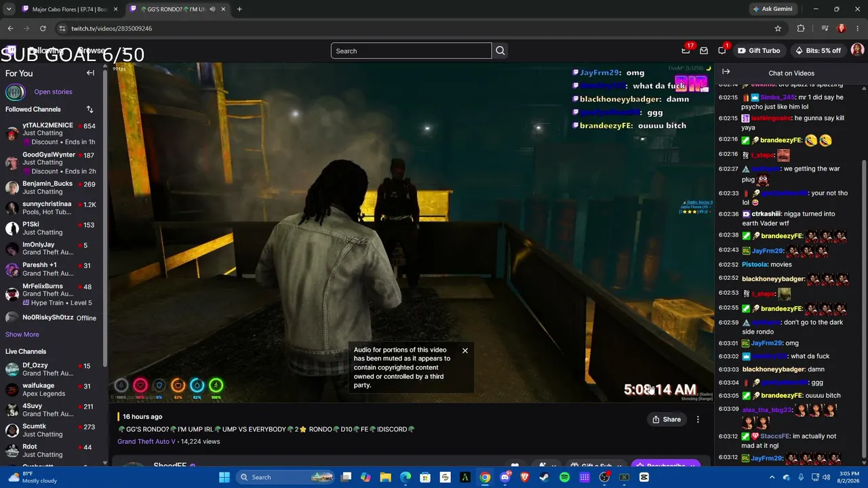Open Microsoft Edge from the taskbar
This screenshot has height=488, width=868.
(406, 477)
